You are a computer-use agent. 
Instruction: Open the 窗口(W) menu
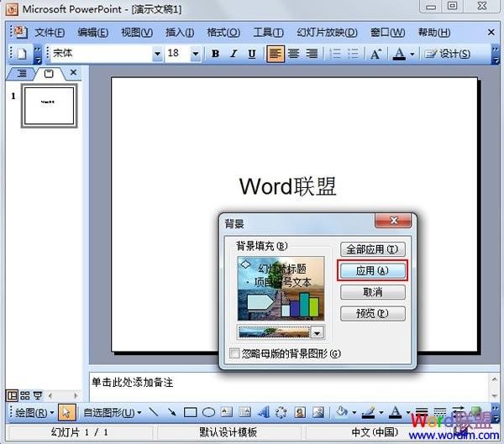coord(387,33)
